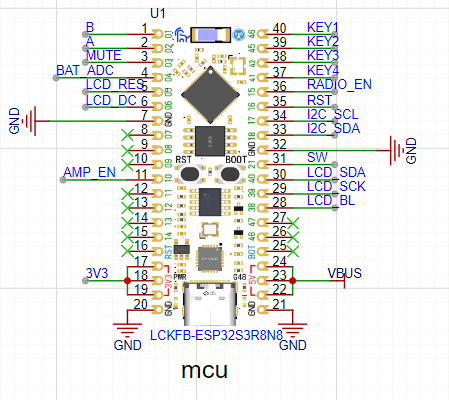The height and width of the screenshot is (400, 449).
Task: Click the RADIO_EN net label
Action: pyautogui.click(x=339, y=84)
